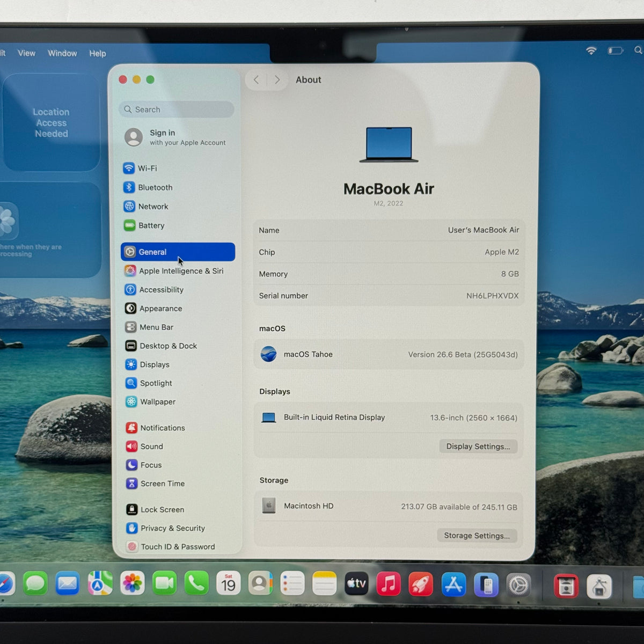Launch Mail from the Dock

[68, 583]
